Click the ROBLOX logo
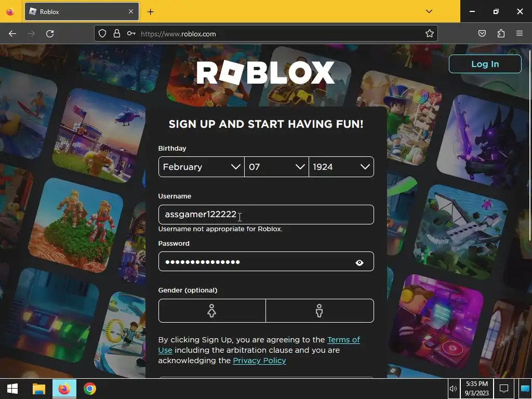Screen dimensions: 532x399 point(265,73)
